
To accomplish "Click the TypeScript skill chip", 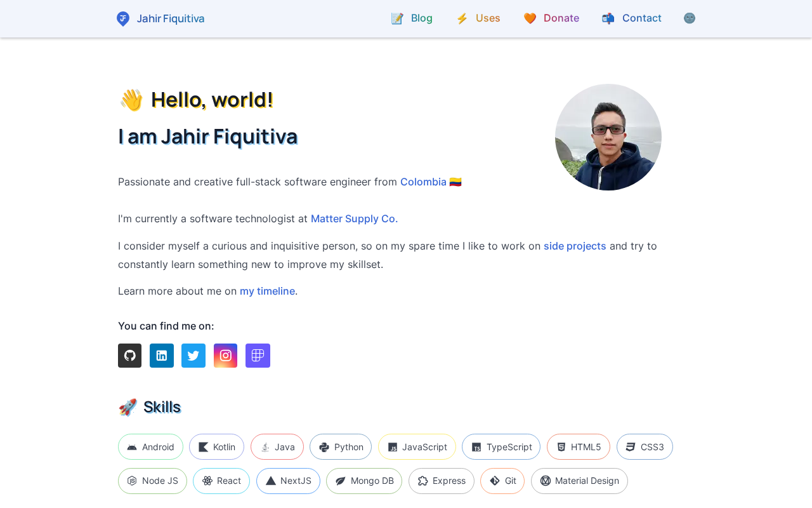I will pos(501,447).
